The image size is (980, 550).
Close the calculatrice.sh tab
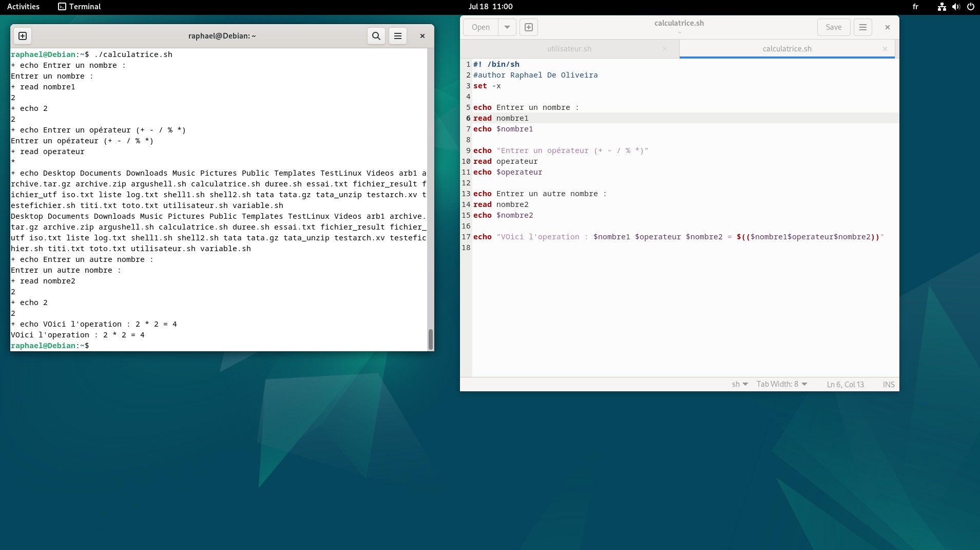(x=885, y=49)
